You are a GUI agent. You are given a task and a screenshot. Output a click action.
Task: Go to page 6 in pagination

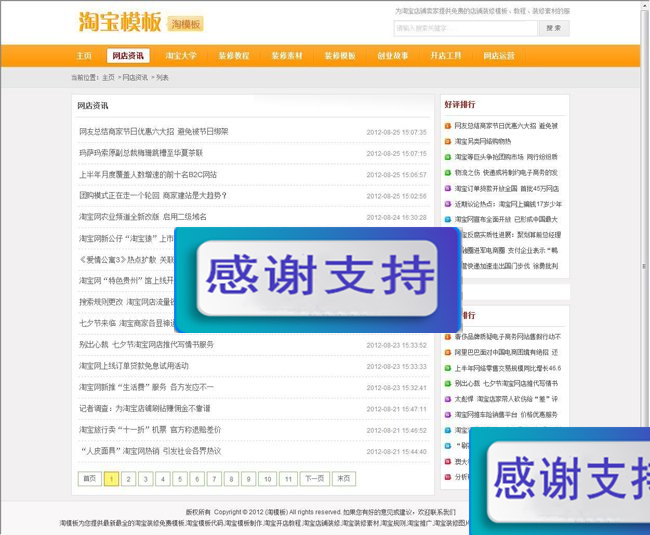coord(197,479)
